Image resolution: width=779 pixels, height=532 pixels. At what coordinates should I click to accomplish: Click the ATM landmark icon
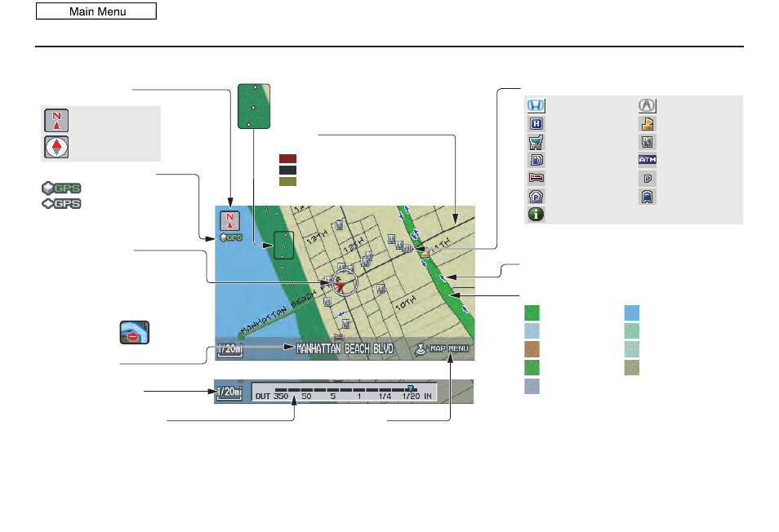coord(648,159)
